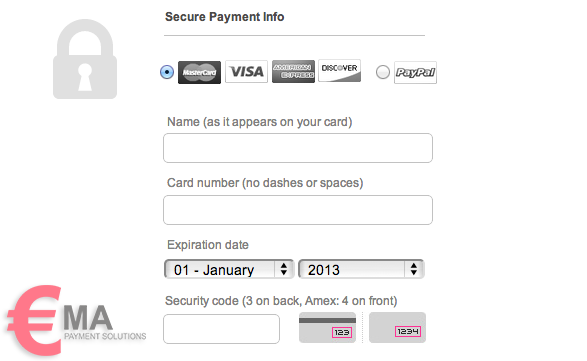
Task: Click the American Express logo
Action: click(293, 71)
